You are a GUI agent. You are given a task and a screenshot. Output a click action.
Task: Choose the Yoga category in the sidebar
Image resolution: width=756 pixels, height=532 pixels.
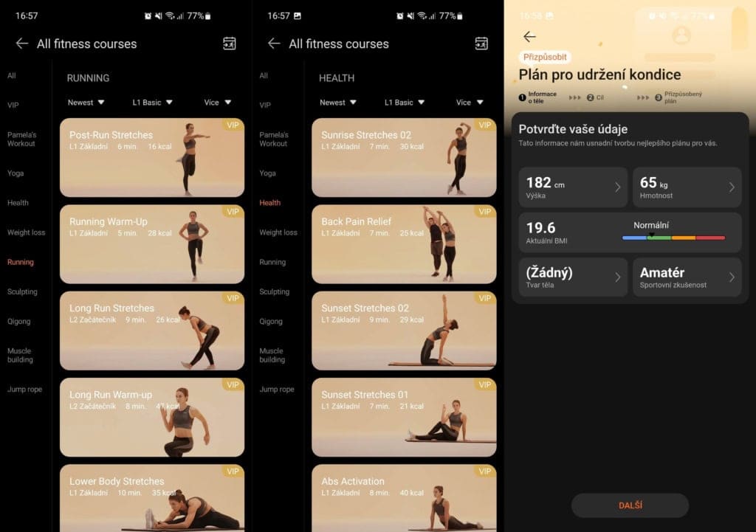[18, 173]
